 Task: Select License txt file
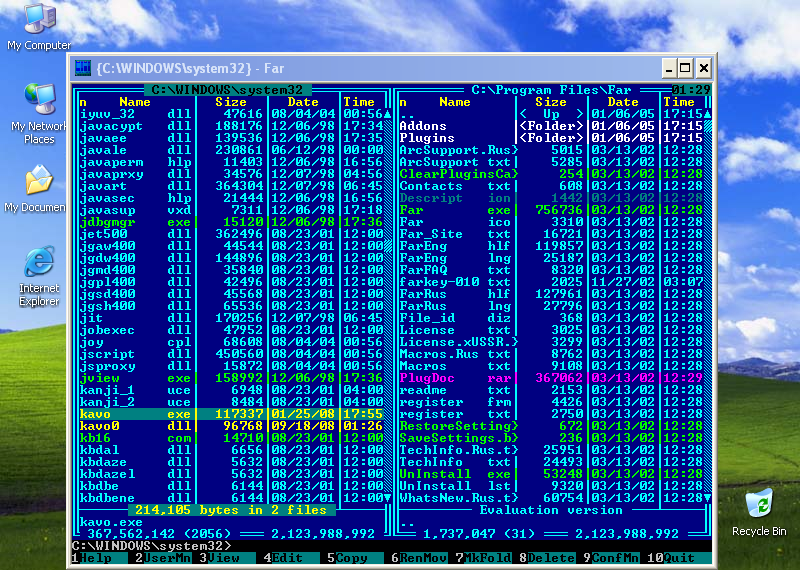[x=551, y=330]
